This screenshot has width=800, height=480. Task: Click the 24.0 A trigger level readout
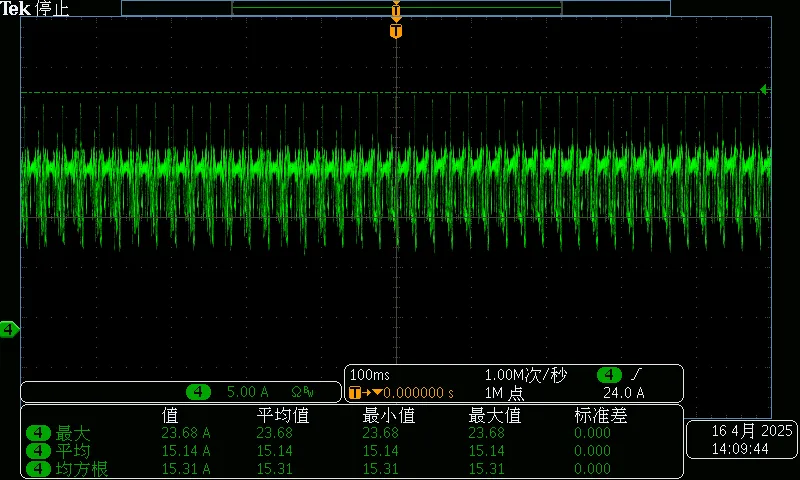[623, 393]
